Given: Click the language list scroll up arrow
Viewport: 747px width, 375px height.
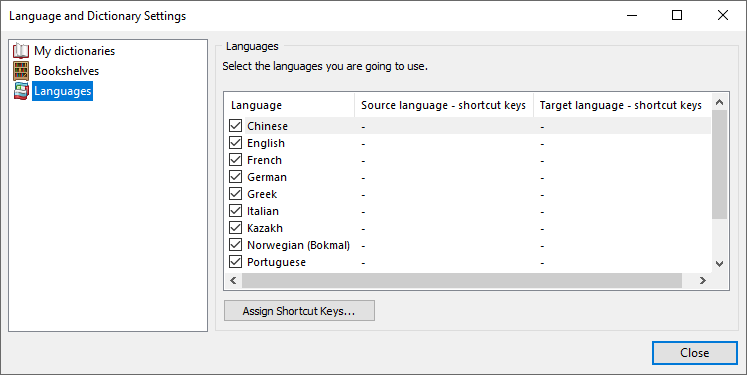Looking at the screenshot, I should pos(719,102).
